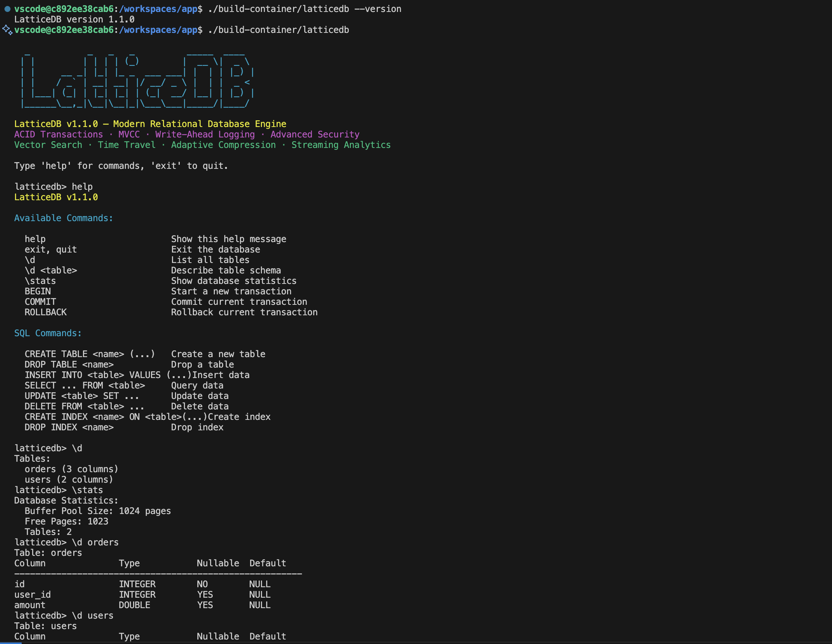Image resolution: width=832 pixels, height=644 pixels.
Task: Click the 'latticedb> \d users' prompt line
Action: 64,616
